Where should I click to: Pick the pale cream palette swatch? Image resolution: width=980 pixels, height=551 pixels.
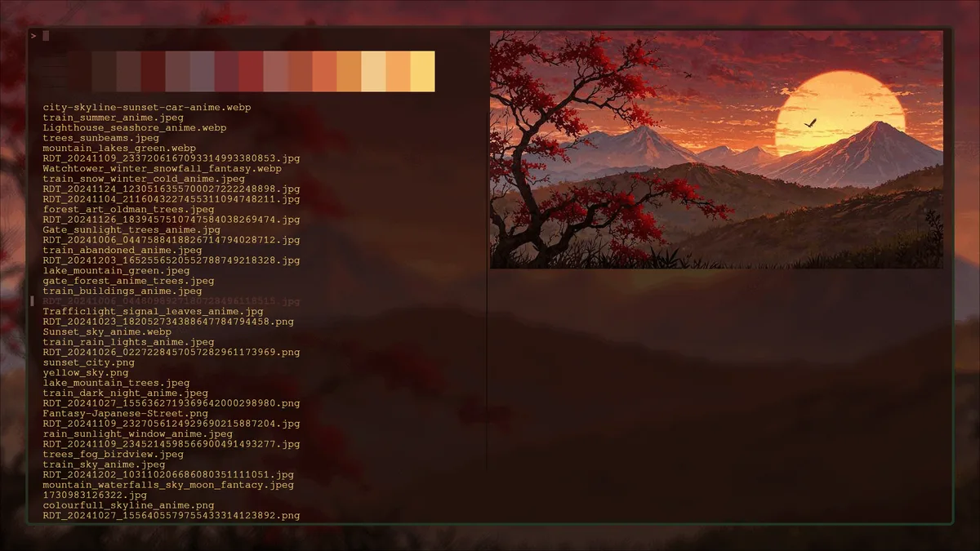point(374,71)
